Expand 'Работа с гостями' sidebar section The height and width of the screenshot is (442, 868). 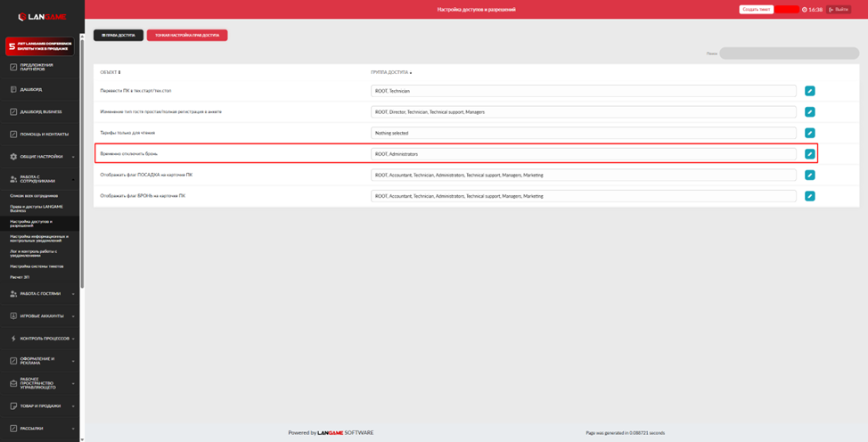(41, 294)
